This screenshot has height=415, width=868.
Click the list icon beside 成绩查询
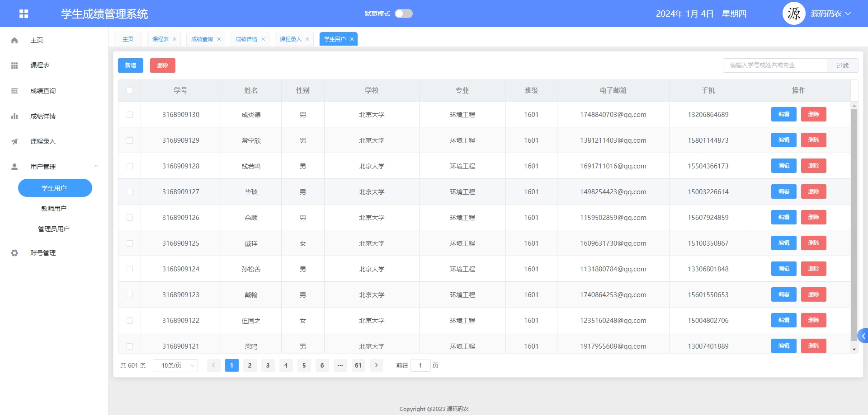click(14, 91)
